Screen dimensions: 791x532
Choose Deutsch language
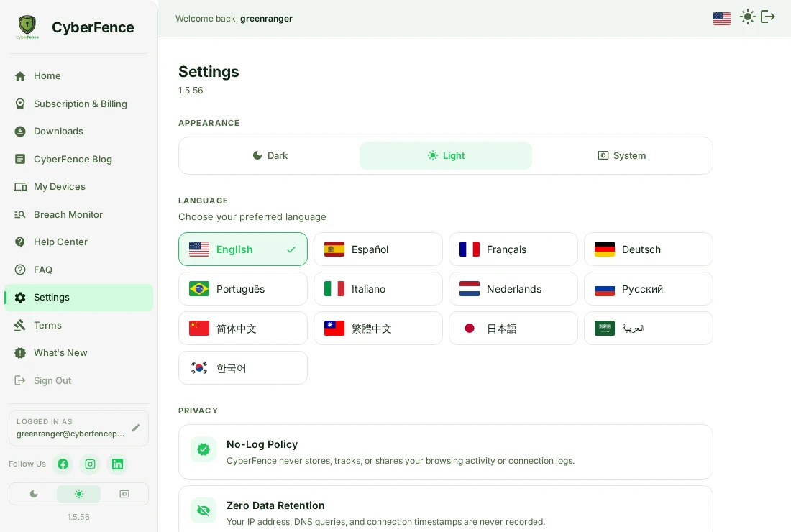click(x=648, y=249)
